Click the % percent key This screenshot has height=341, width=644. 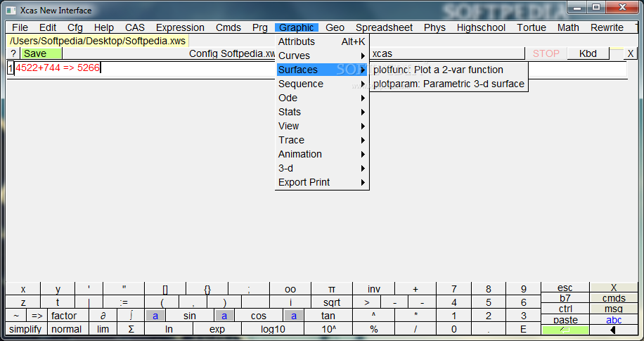pos(374,329)
